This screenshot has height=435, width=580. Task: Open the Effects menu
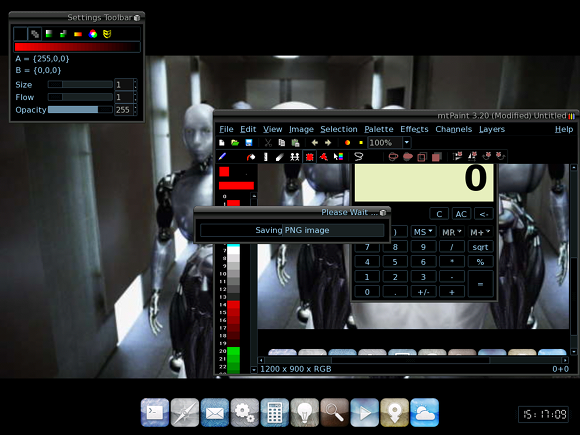point(414,129)
